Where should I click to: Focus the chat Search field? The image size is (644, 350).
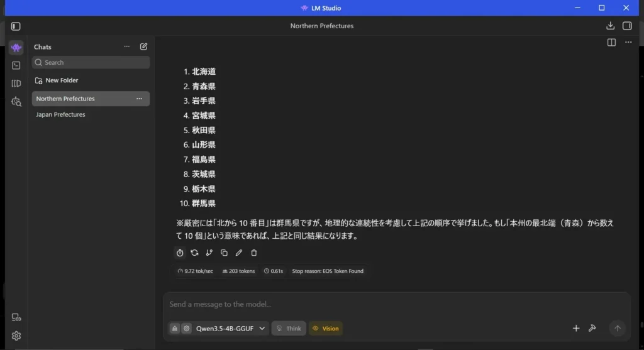pos(91,62)
